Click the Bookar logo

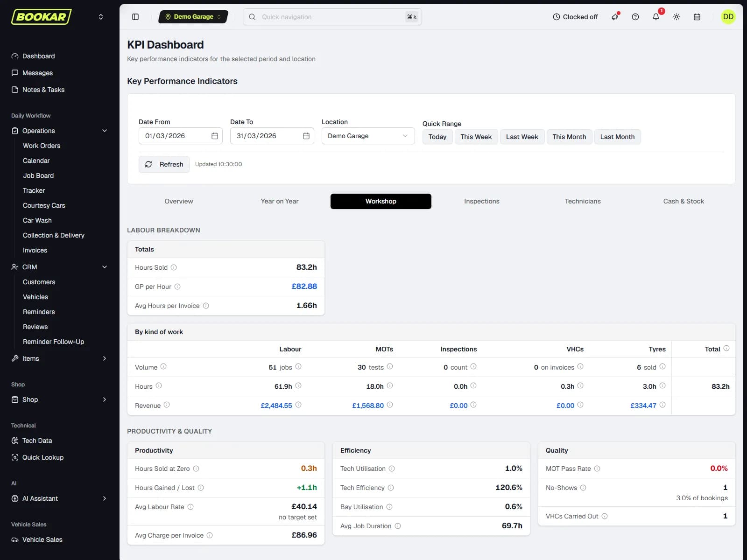click(x=42, y=17)
